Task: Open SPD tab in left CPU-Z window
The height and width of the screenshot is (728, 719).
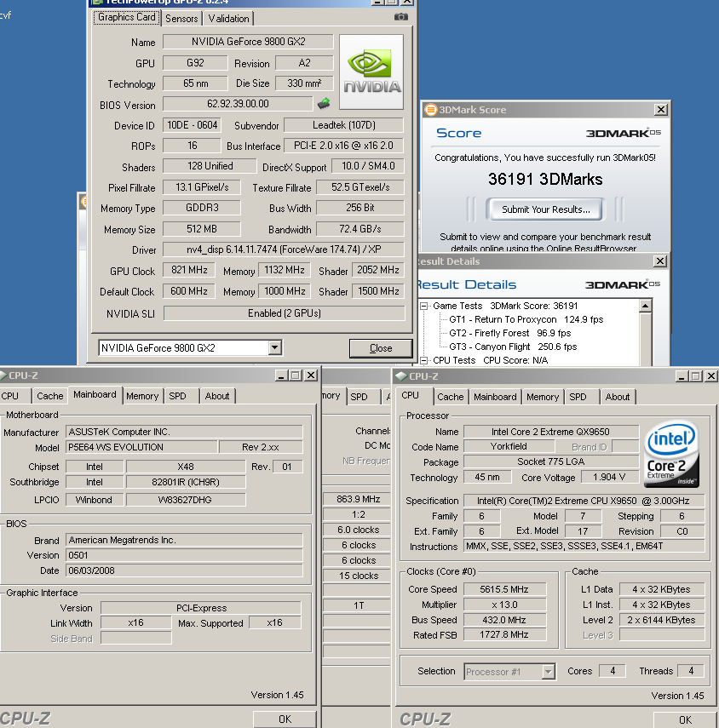Action: click(x=177, y=396)
